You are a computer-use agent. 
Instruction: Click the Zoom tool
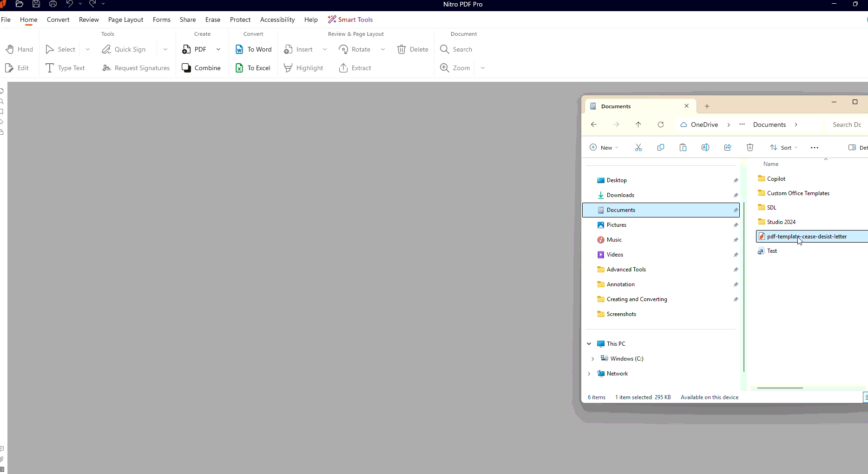pos(455,68)
